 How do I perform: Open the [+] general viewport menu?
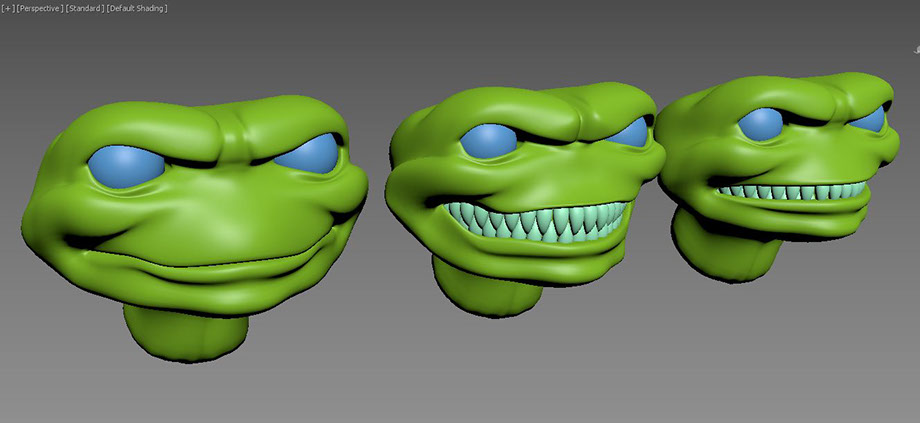click(x=8, y=8)
